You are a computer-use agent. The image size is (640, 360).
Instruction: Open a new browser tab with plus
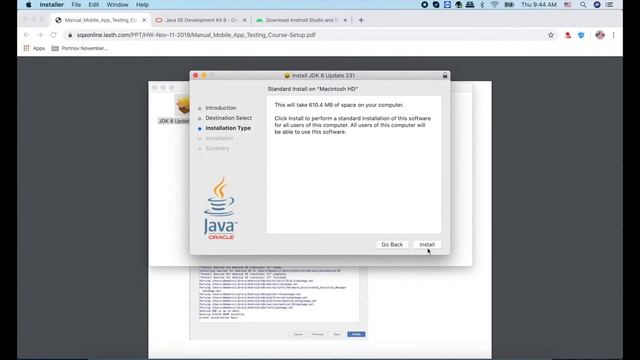[x=361, y=20]
